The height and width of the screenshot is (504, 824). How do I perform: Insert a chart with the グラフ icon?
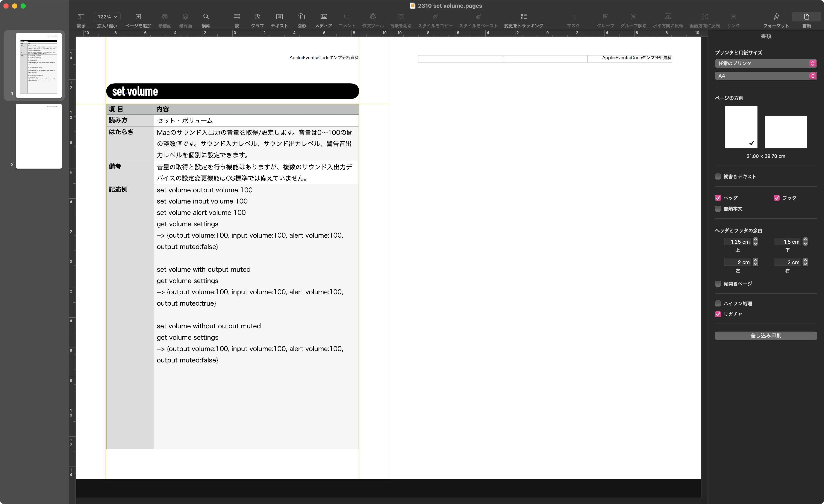click(257, 17)
